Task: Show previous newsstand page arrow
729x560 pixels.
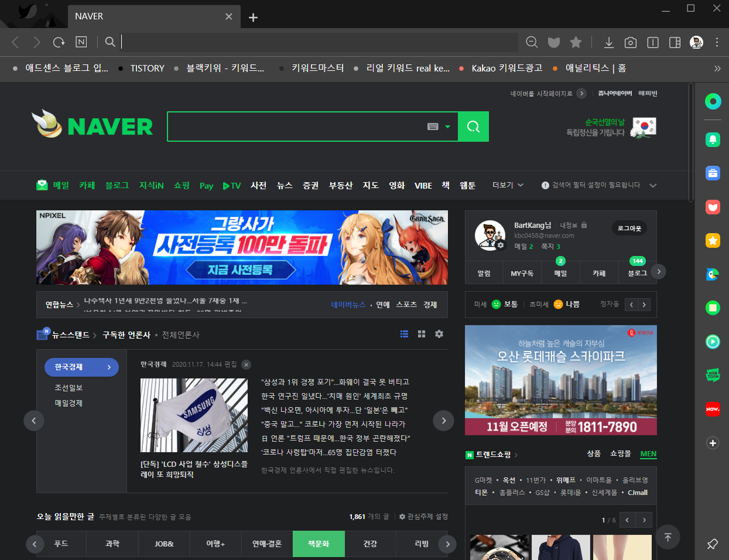Action: click(x=34, y=421)
